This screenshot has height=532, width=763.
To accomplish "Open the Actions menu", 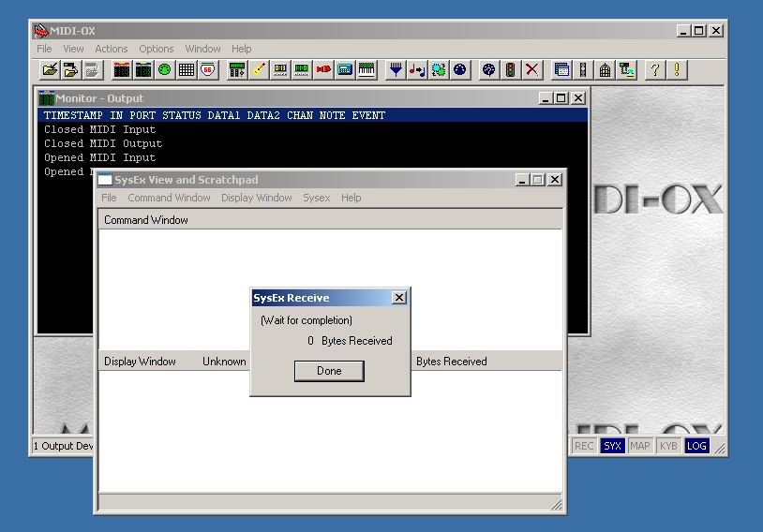I will click(111, 49).
